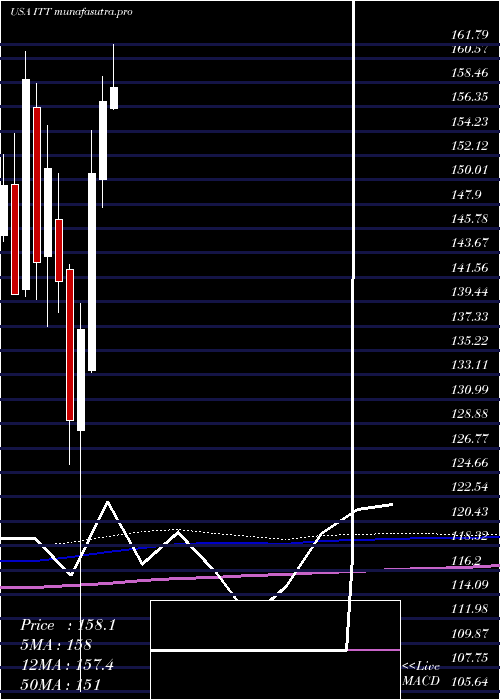Click the 122.54 price axis label
Viewport: 500px width, 700px height.
click(468, 488)
